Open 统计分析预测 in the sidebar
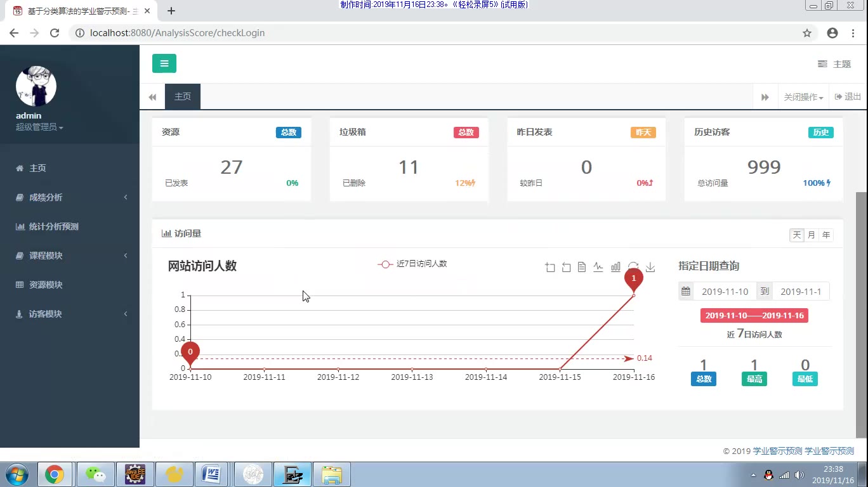Viewport: 868px width, 487px height. [x=70, y=226]
